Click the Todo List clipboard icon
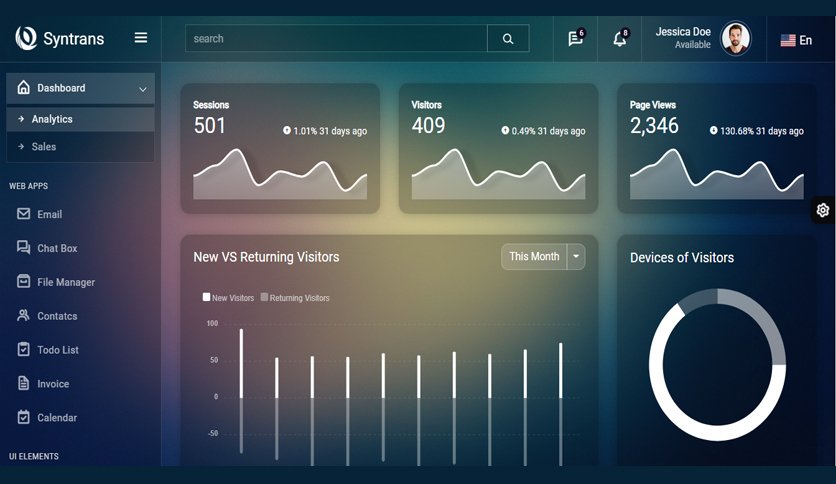This screenshot has height=484, width=836. tap(23, 349)
